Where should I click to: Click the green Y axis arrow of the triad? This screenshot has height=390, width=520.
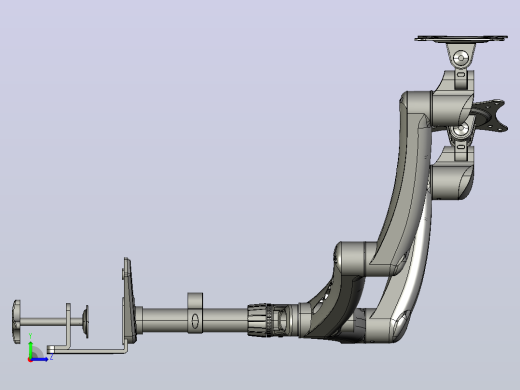tap(30, 349)
